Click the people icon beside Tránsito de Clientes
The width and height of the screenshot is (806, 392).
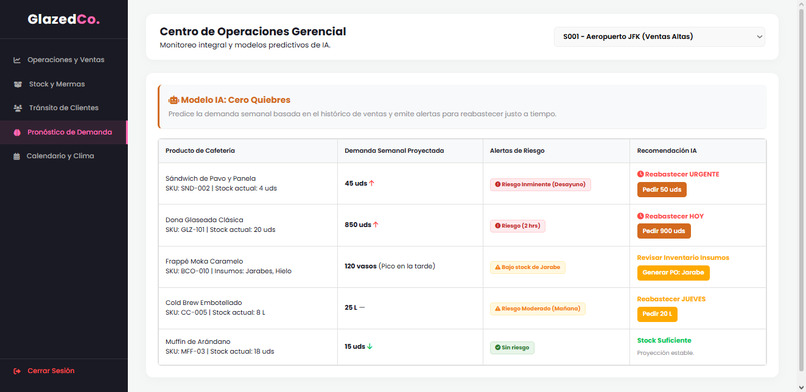coord(17,108)
